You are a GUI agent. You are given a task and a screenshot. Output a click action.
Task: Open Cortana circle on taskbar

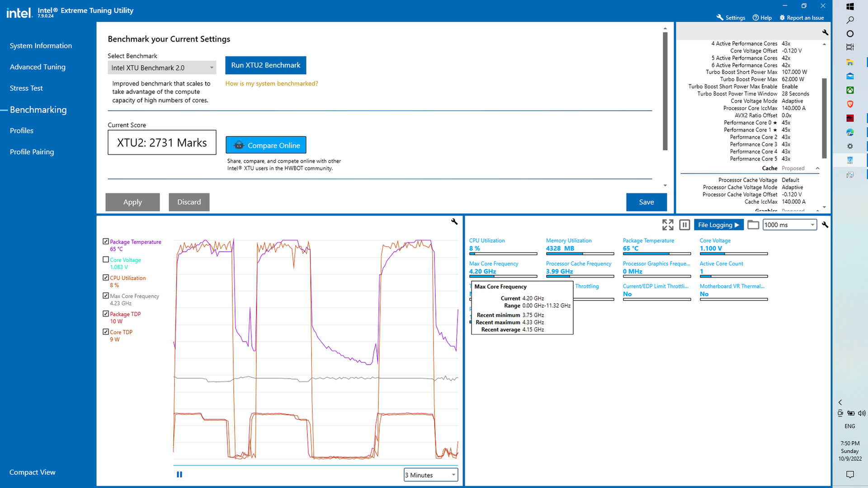point(850,33)
